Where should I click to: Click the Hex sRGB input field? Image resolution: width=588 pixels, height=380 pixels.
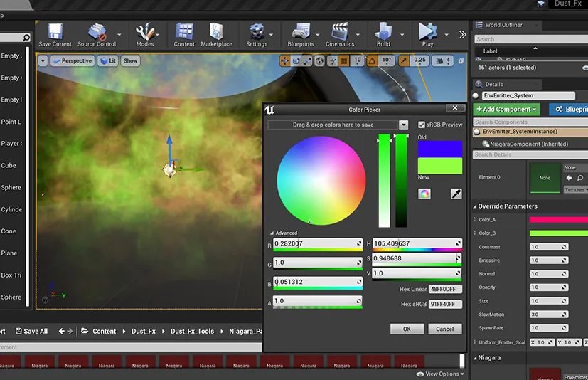pyautogui.click(x=445, y=304)
